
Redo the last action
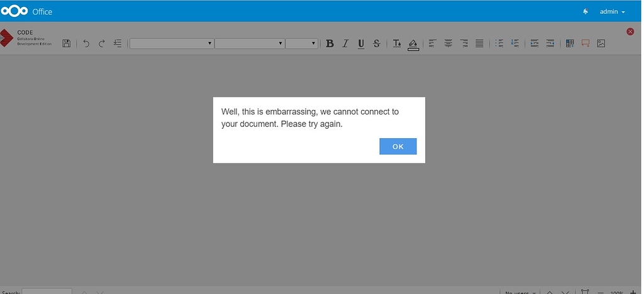point(102,43)
